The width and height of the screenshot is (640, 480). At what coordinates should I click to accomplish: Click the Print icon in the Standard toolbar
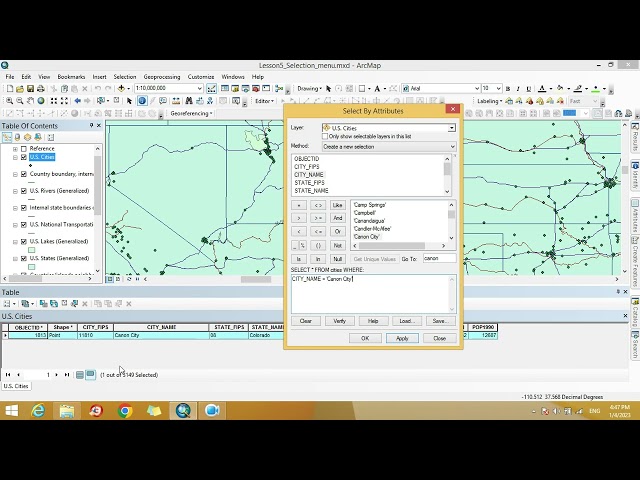pyautogui.click(x=40, y=89)
